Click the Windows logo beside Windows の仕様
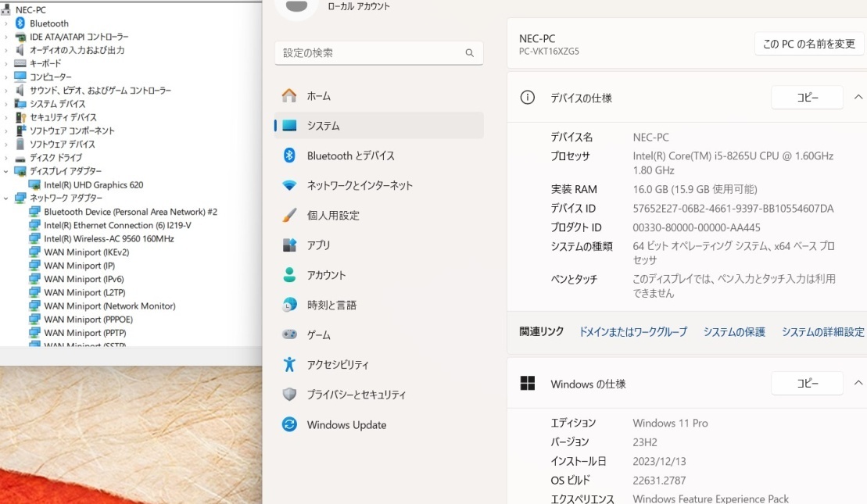The image size is (867, 504). click(528, 384)
